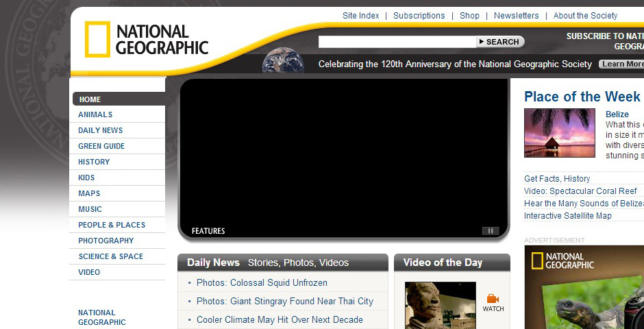This screenshot has height=329, width=644.
Task: Open Photos: Colossal Squid Unfrozen story
Action: tap(262, 282)
